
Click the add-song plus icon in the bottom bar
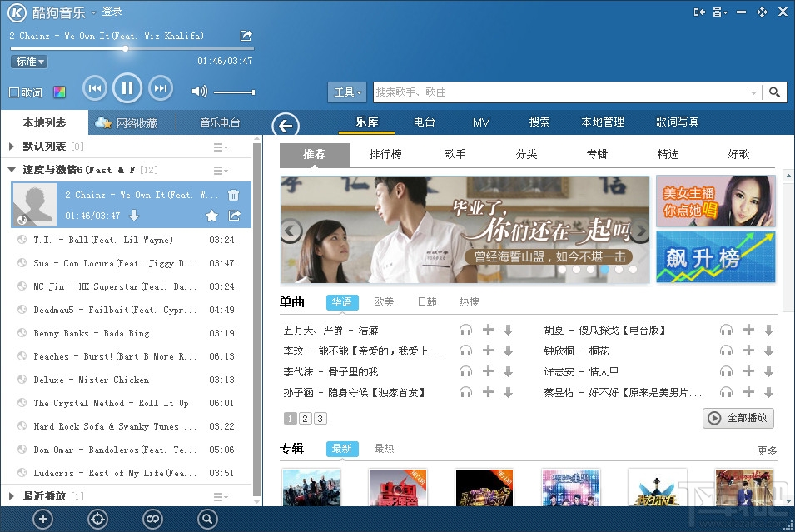tap(42, 519)
